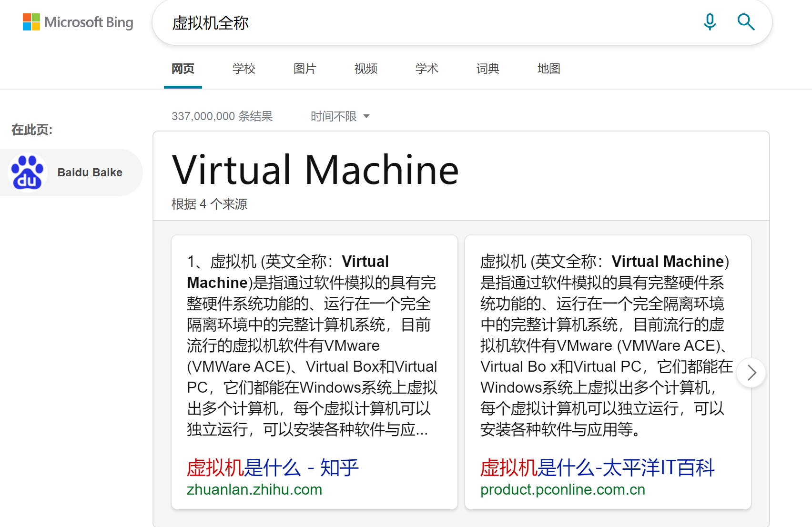Click the 在此页: sidebar label

click(x=32, y=130)
